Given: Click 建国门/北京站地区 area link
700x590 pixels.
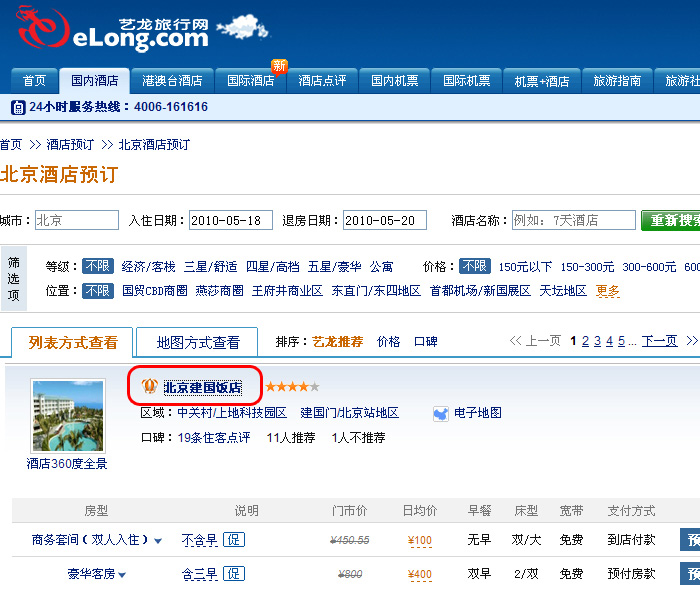Looking at the screenshot, I should 350,413.
